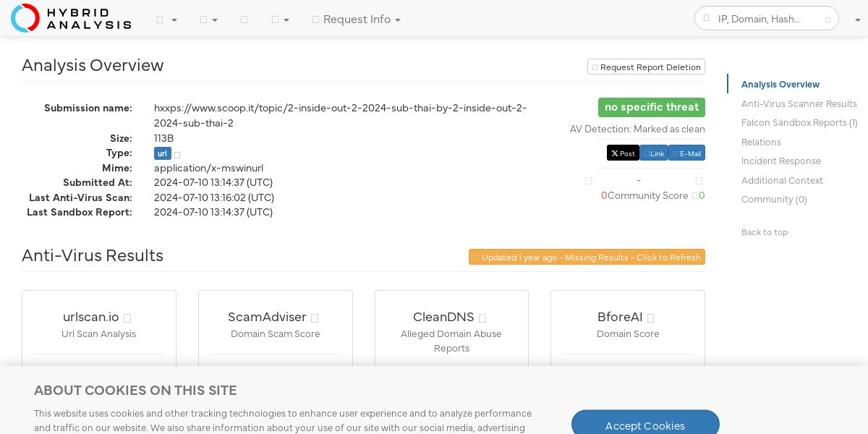This screenshot has height=434, width=868.
Task: Click the small icon beside the url type badge
Action: pyautogui.click(x=177, y=155)
